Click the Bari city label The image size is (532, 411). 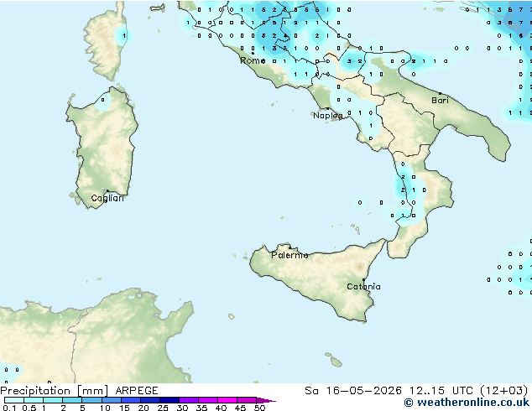(440, 101)
